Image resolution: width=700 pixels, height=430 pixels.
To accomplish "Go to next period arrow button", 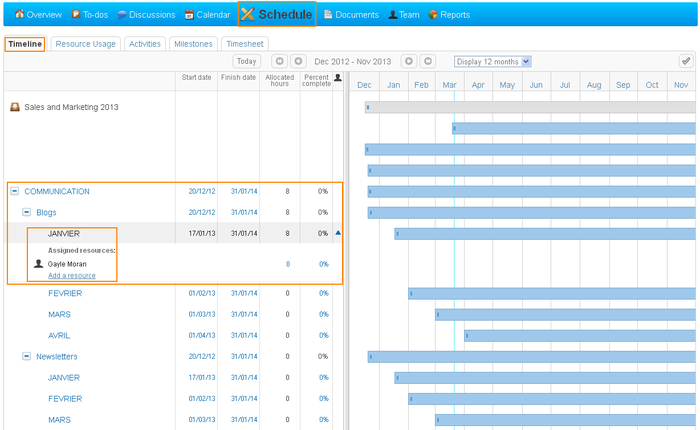I will pyautogui.click(x=408, y=61).
